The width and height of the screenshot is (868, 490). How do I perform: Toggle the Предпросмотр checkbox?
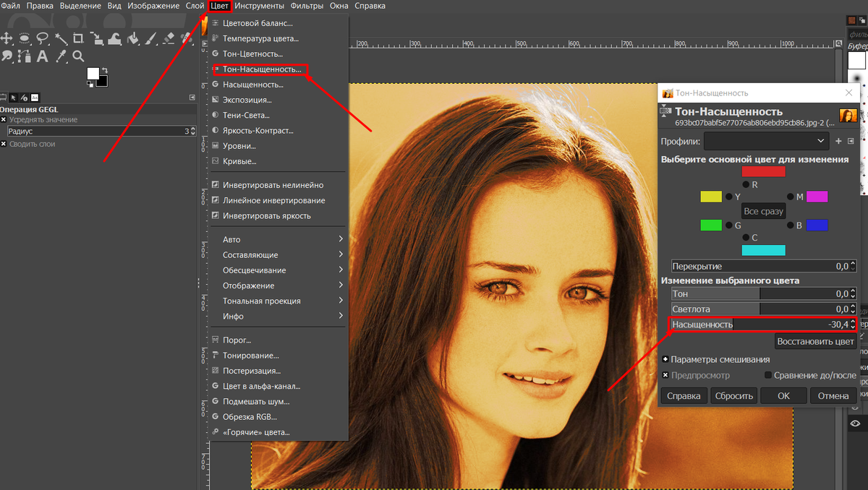point(665,375)
